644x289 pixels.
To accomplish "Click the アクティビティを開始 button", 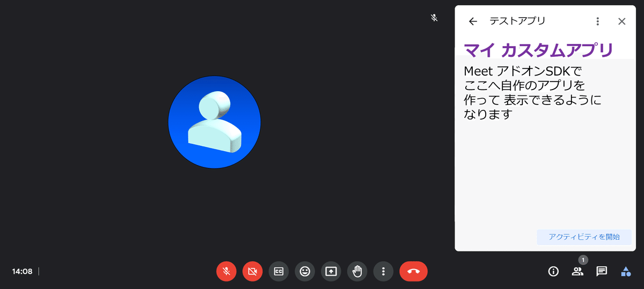I will point(584,237).
